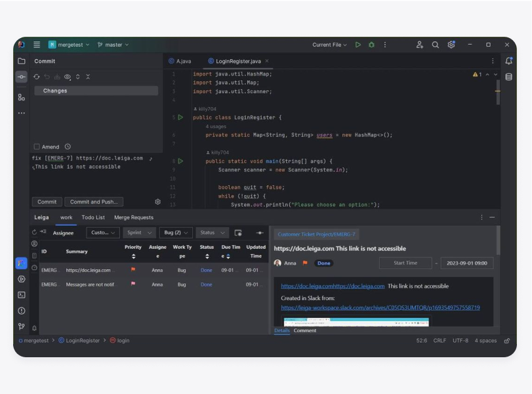532x394 pixels.
Task: Open the Commit tool window icon
Action: (x=22, y=77)
